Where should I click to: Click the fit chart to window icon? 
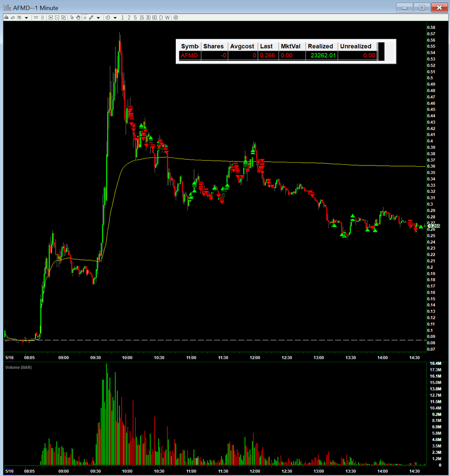(x=63, y=17)
